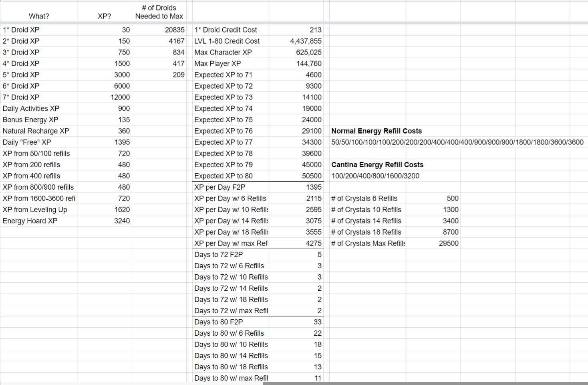This screenshot has width=588, height=385.
Task: Select the 'Days to 80 F2P' cell
Action: [x=230, y=322]
